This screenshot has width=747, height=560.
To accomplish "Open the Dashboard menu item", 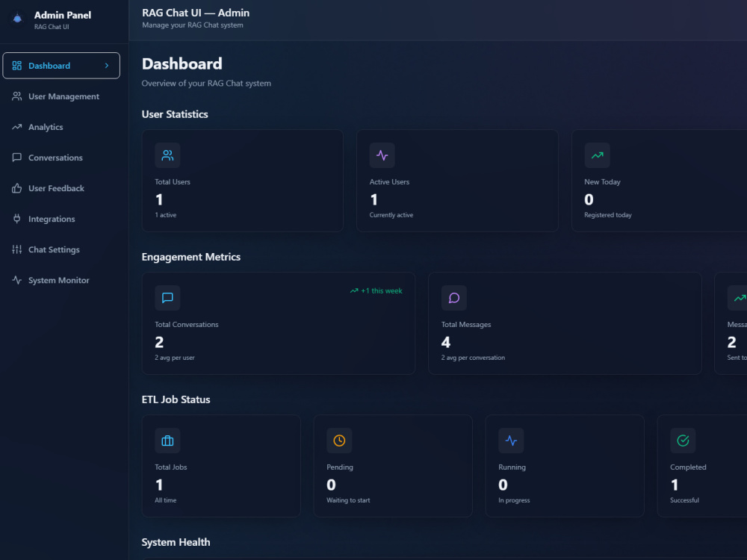I will [61, 66].
